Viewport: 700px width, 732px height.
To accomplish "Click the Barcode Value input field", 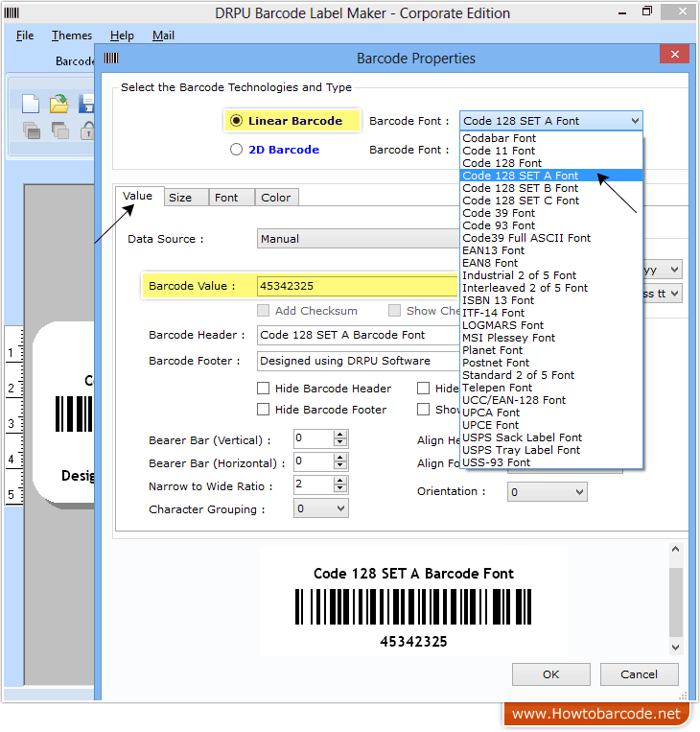I will [358, 286].
